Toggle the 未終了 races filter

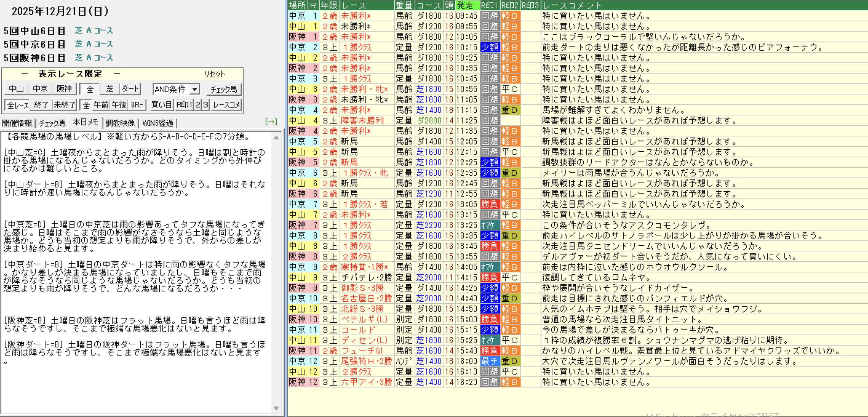(x=64, y=105)
